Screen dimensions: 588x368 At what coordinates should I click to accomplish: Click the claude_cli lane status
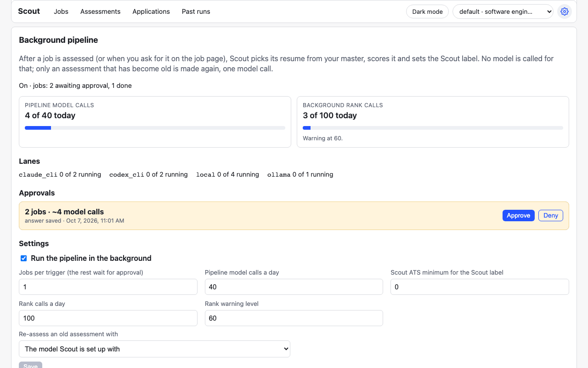(x=60, y=174)
